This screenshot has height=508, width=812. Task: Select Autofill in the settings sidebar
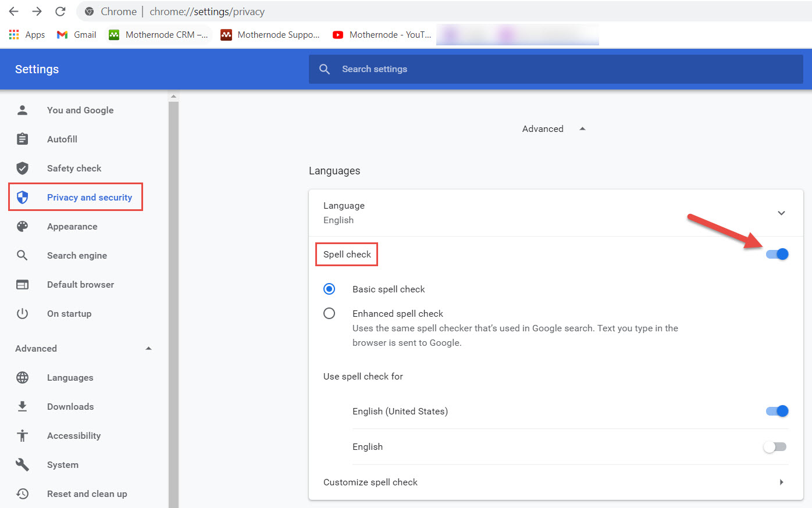point(62,139)
